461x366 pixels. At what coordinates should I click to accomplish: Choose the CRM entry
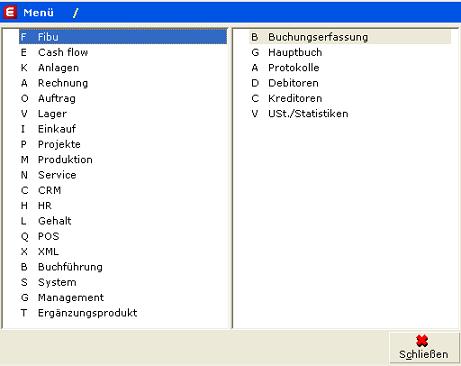pos(123,190)
